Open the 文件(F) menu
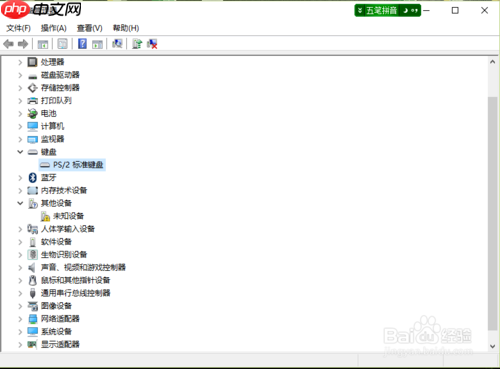This screenshot has width=500, height=369. coord(18,28)
